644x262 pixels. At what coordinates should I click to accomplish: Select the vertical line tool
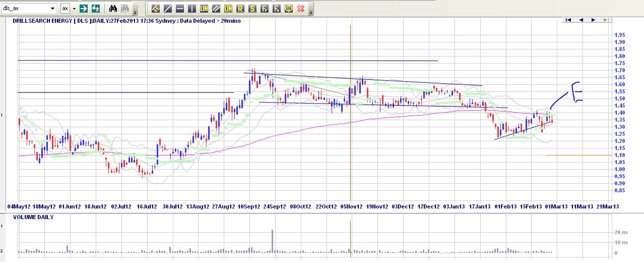coord(192,9)
